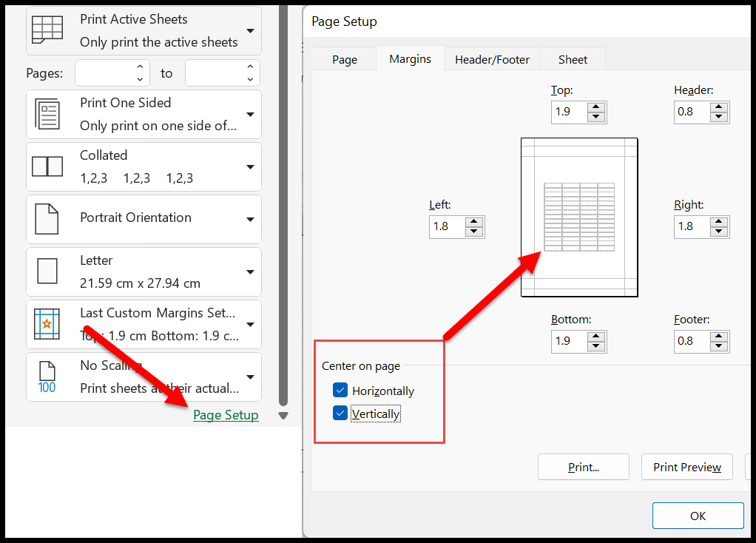This screenshot has width=756, height=543.
Task: Click the Print One Sided page icon
Action: 47,114
